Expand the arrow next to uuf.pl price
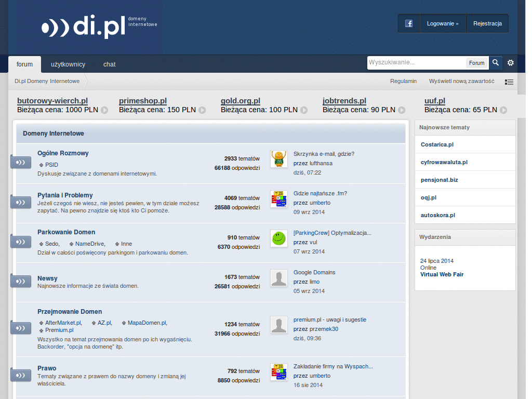532x399 pixels. pos(503,110)
